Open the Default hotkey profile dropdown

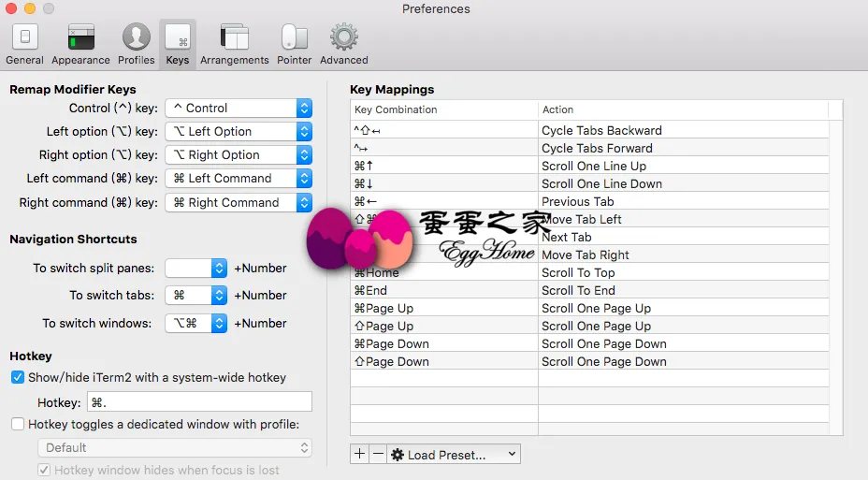[175, 447]
